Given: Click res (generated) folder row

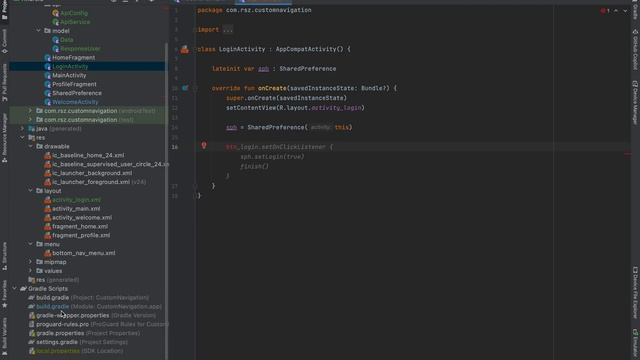Looking at the screenshot, I should coord(53,280).
